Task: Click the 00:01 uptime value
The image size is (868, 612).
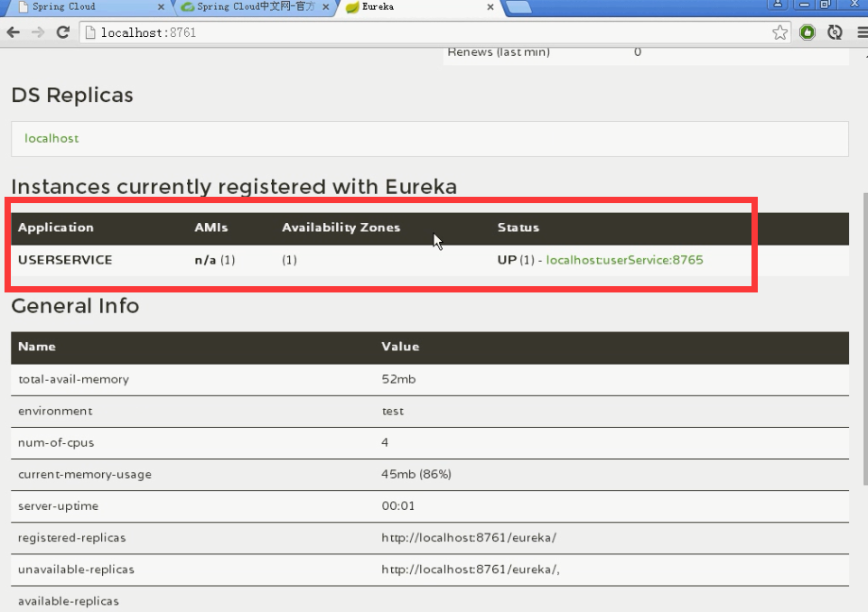Action: pyautogui.click(x=398, y=505)
